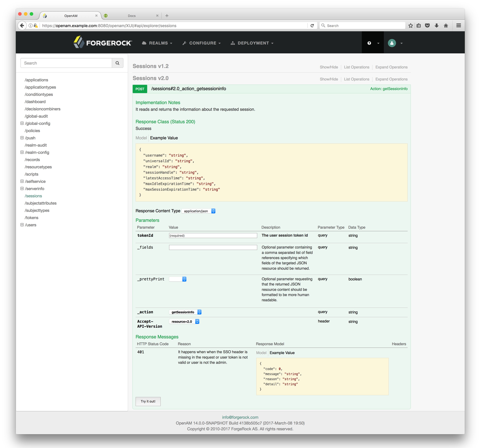Switch to the Docs browser tab
The height and width of the screenshot is (448, 481).
pyautogui.click(x=132, y=16)
